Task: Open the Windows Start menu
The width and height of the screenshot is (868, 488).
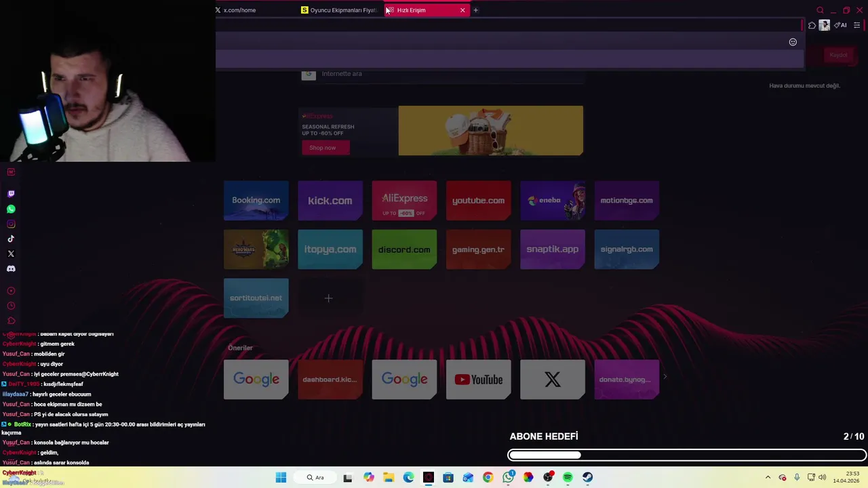Action: pyautogui.click(x=281, y=477)
